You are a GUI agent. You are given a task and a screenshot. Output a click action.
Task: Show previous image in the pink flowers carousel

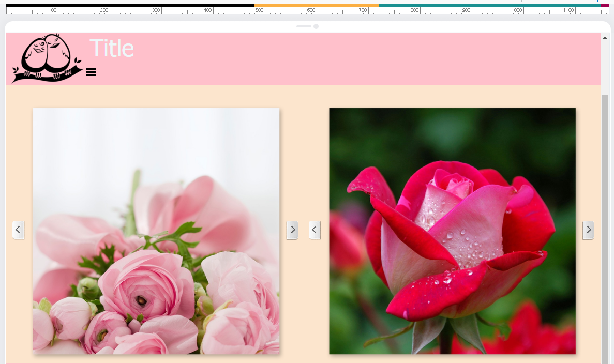(x=18, y=230)
